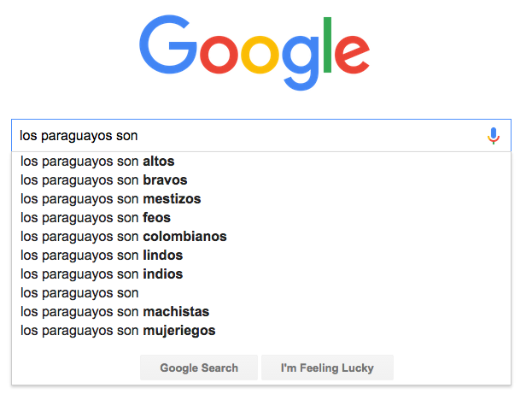Screen dimensions: 532x400
Task: Click the voice search microphone icon
Action: (494, 136)
